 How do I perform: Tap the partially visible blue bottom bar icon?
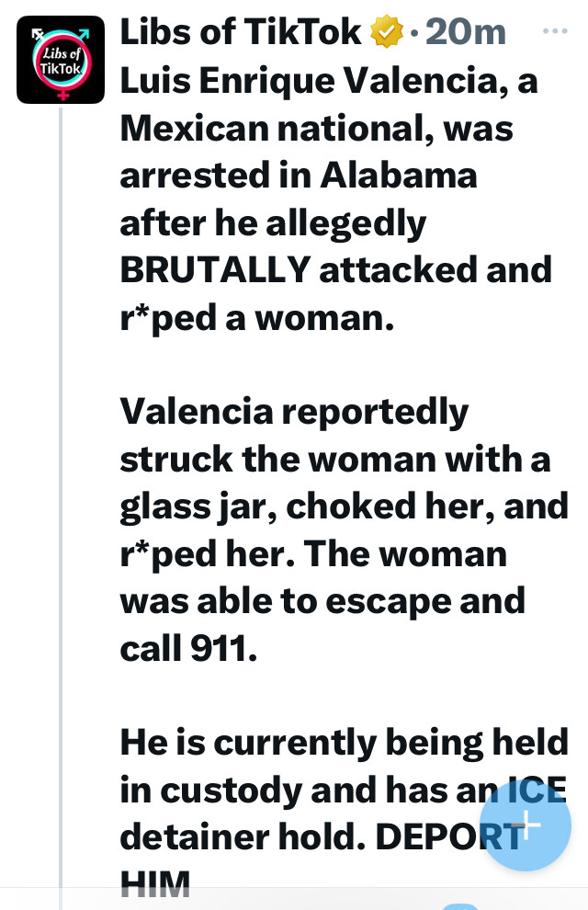coord(460,906)
